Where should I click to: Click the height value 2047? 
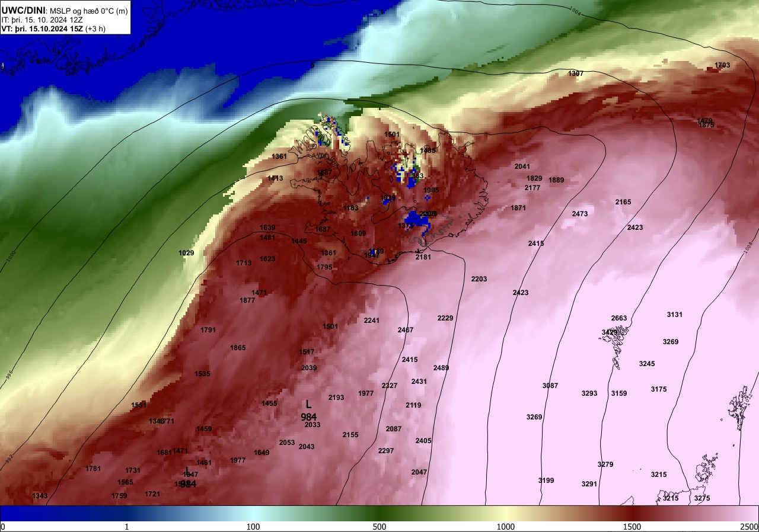[419, 472]
